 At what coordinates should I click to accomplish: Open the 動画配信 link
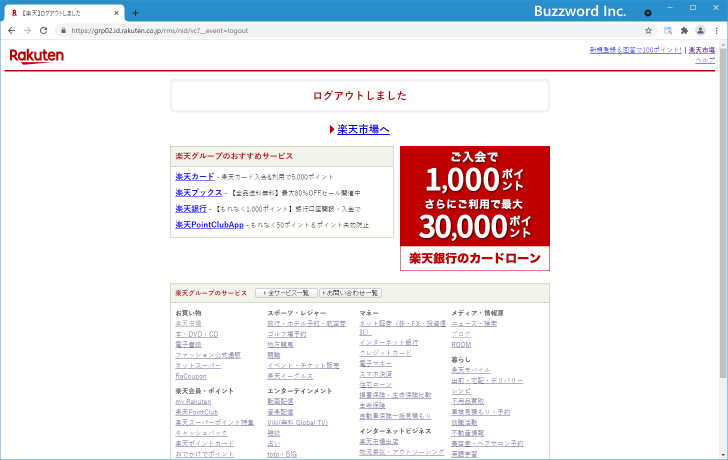(x=280, y=402)
